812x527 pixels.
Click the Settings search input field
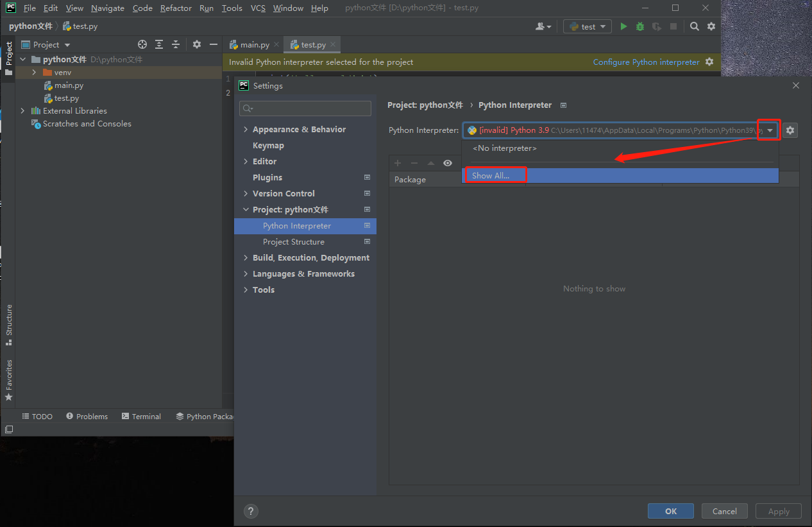coord(305,108)
